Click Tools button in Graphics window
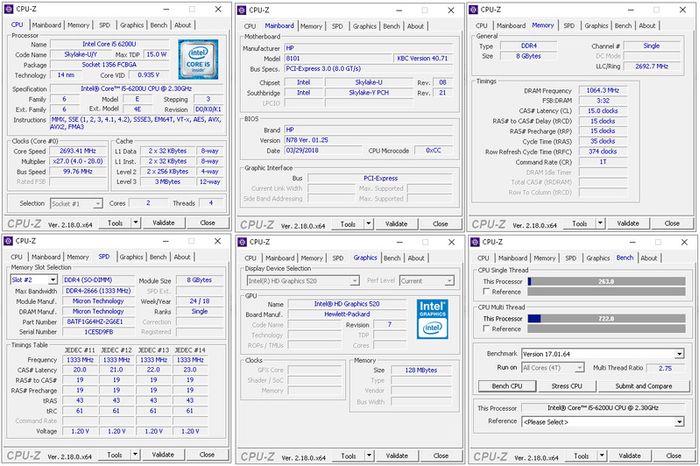Viewport: 700px width, 466px height. tap(348, 456)
